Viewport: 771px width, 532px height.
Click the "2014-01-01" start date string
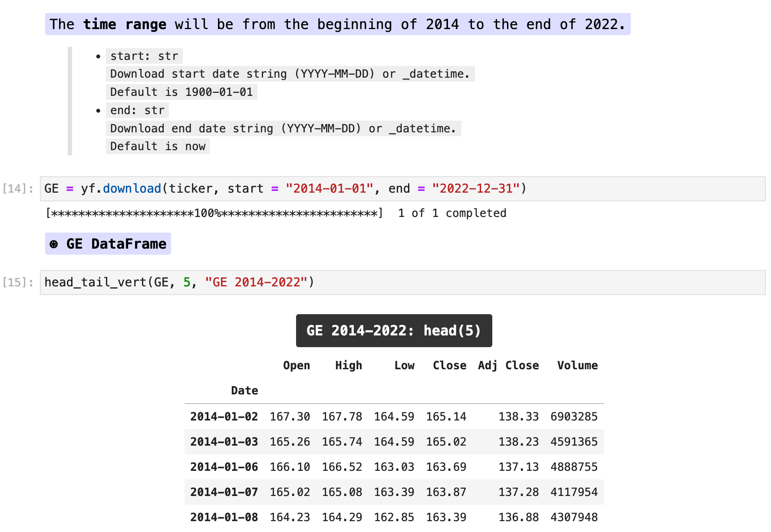329,189
